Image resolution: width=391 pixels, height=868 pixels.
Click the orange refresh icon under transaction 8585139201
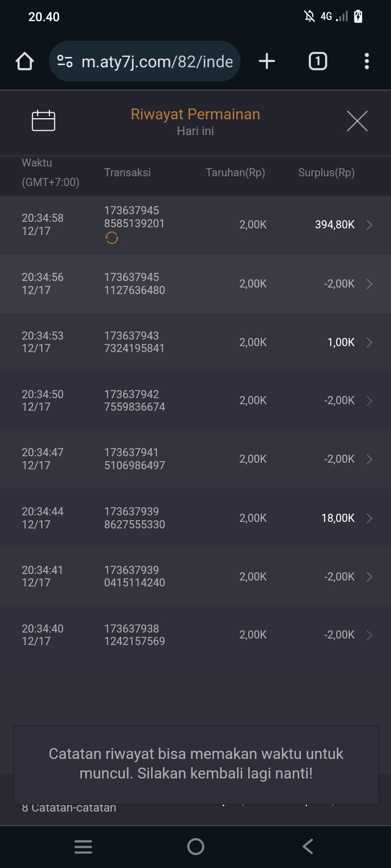coord(112,238)
